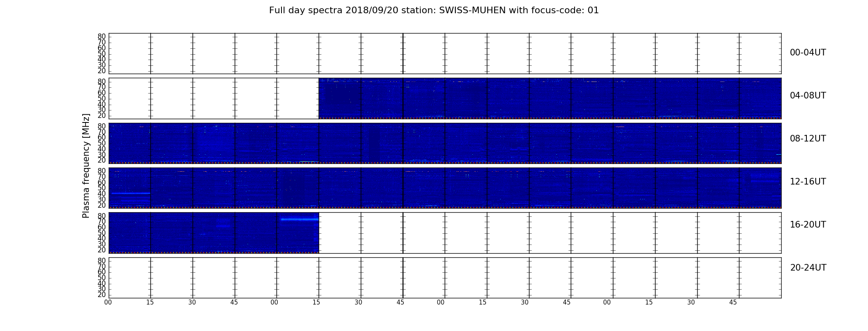Click the '04-08UT' panel label
868x331 pixels.
click(808, 96)
